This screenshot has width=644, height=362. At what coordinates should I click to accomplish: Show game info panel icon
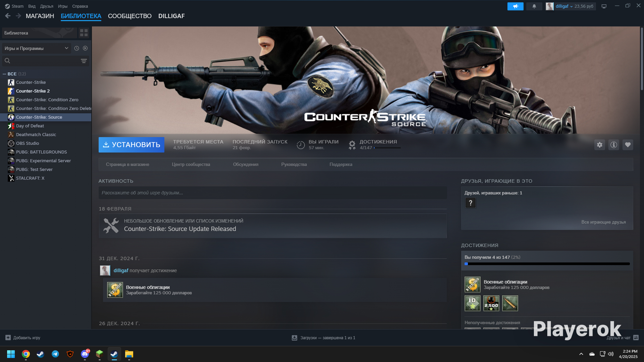(614, 145)
